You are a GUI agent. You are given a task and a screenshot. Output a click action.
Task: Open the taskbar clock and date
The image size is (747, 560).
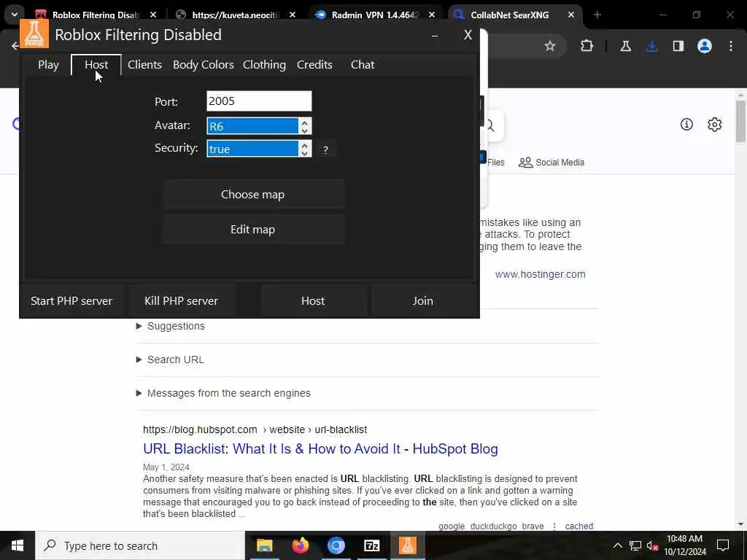(x=685, y=545)
